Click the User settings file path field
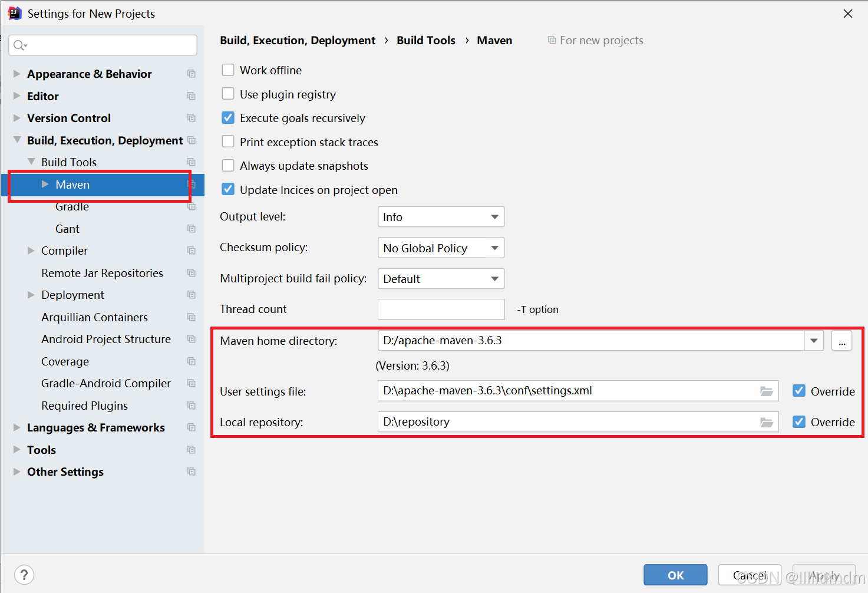 pos(577,391)
